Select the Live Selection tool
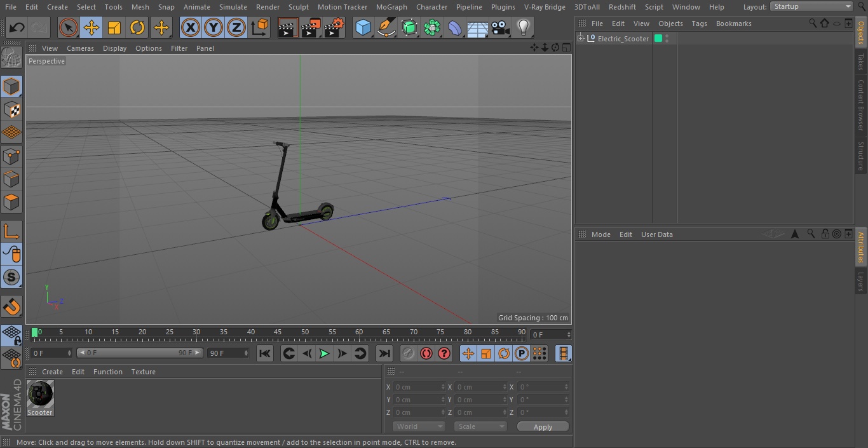Image resolution: width=868 pixels, height=448 pixels. 69,27
